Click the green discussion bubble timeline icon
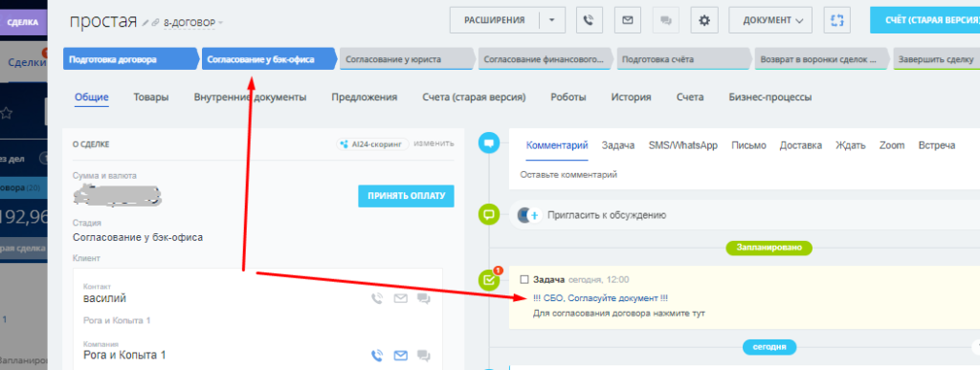Screen dimensions: 980x370 point(489,214)
